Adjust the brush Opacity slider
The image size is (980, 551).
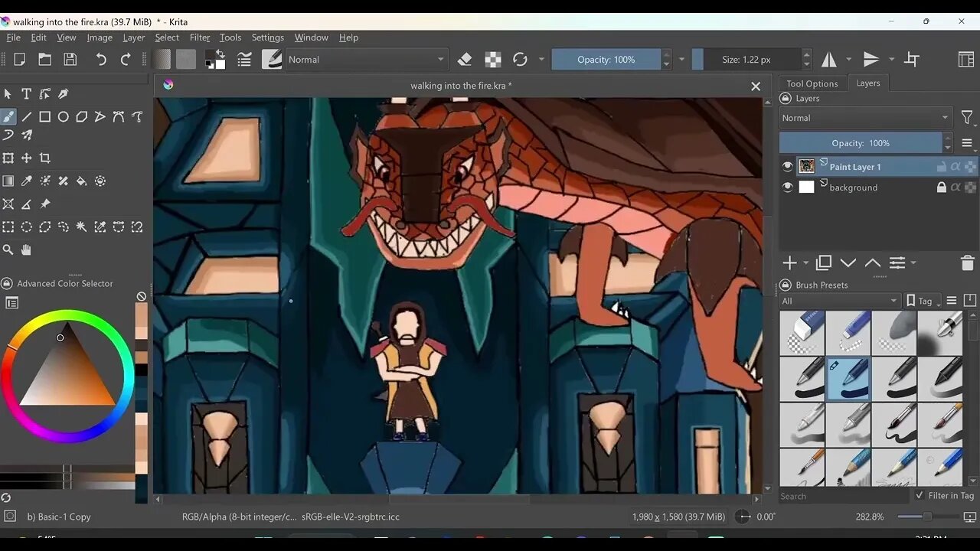click(x=606, y=60)
